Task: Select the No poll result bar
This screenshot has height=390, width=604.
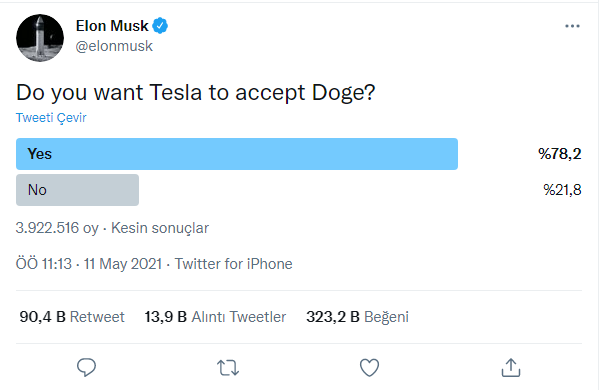Action: [77, 190]
